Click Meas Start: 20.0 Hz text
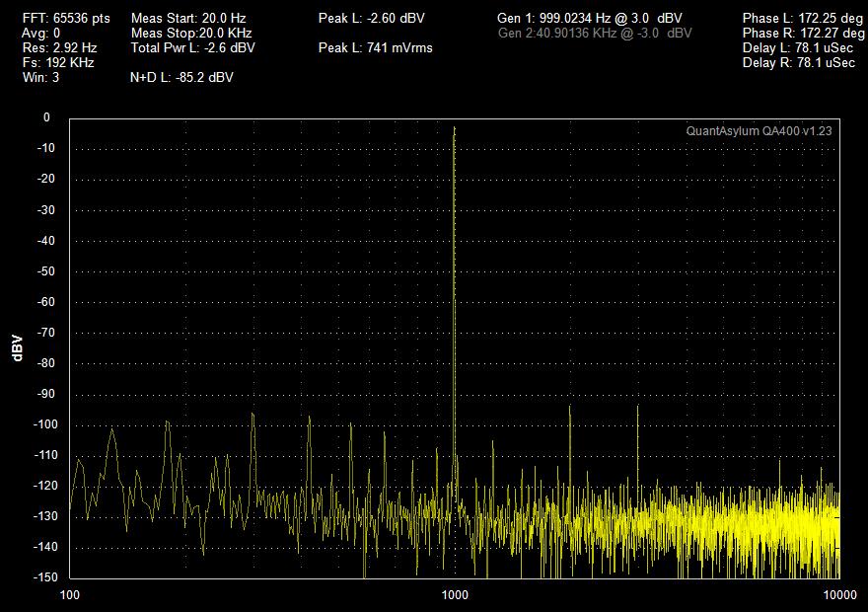 click(x=188, y=19)
